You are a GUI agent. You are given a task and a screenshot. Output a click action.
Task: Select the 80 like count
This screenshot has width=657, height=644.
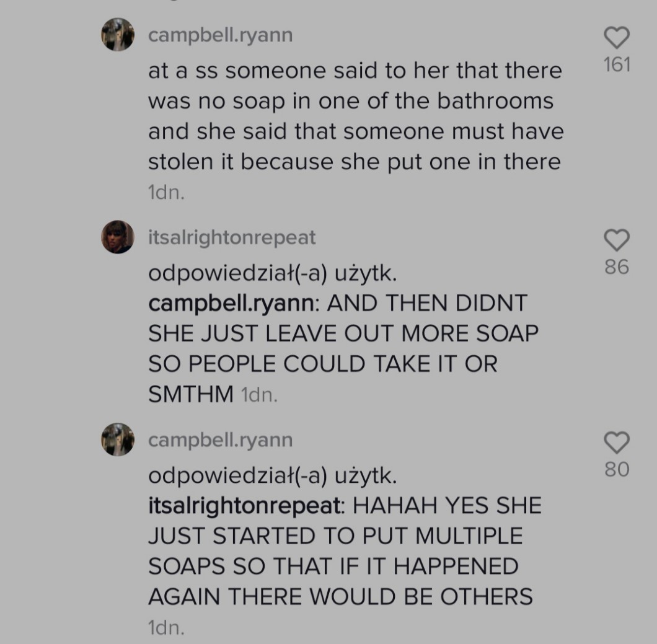point(617,469)
